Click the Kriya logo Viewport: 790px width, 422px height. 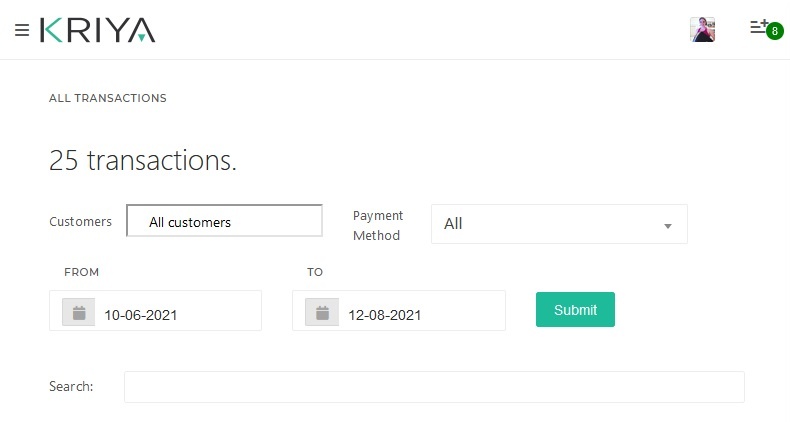(98, 31)
